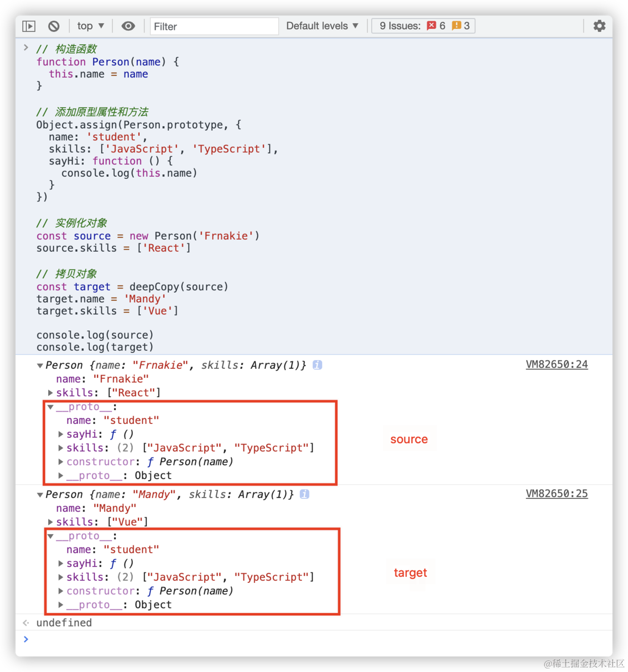
Task: Click the yellow warnings icon showing 3
Action: coord(456,26)
